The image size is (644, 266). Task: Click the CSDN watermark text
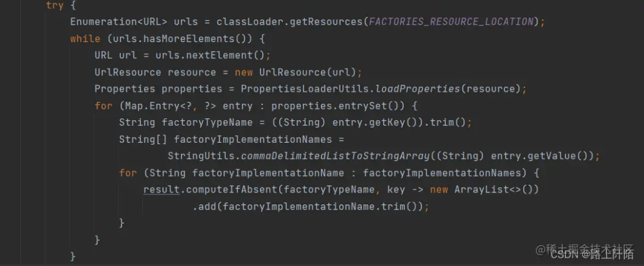[564, 254]
